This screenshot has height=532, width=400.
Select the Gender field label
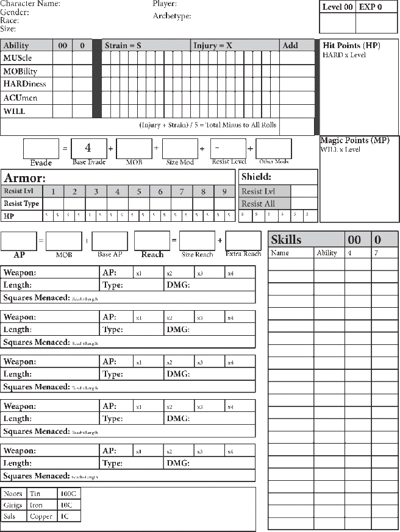click(15, 12)
